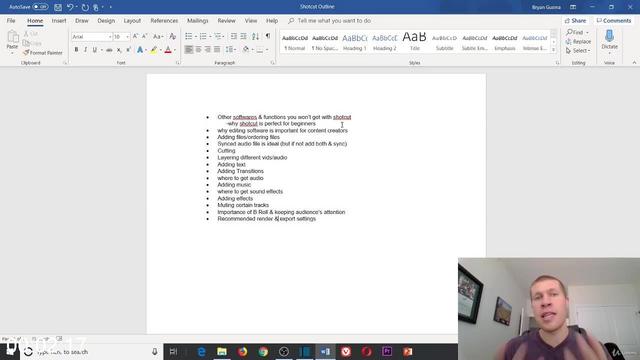Apply subscript formatting
Screen dimensions: 640x360
point(119,50)
